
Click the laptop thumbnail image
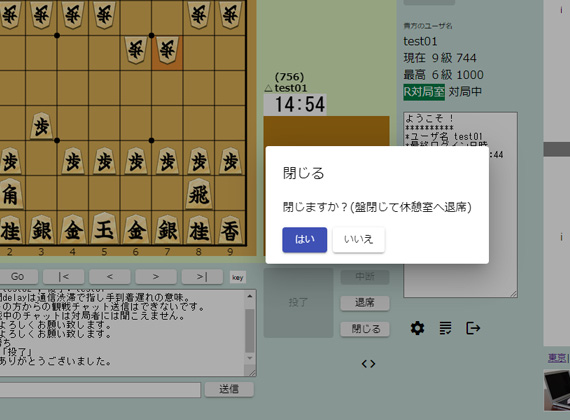pos(557,390)
